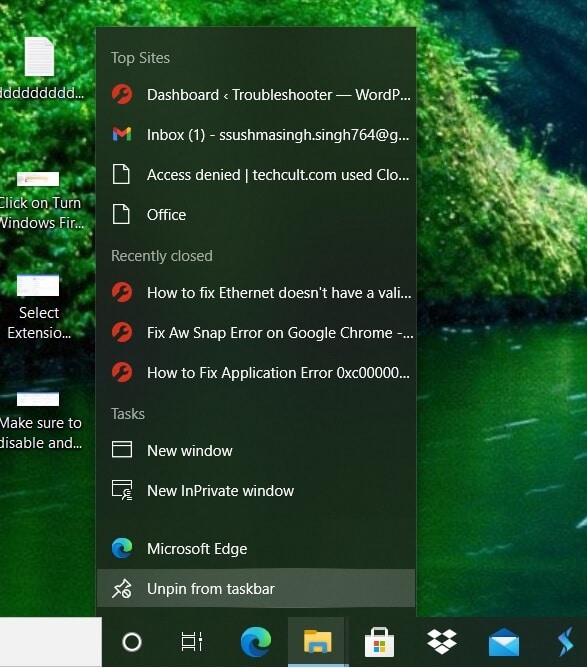Open Mail app from taskbar

pos(504,642)
